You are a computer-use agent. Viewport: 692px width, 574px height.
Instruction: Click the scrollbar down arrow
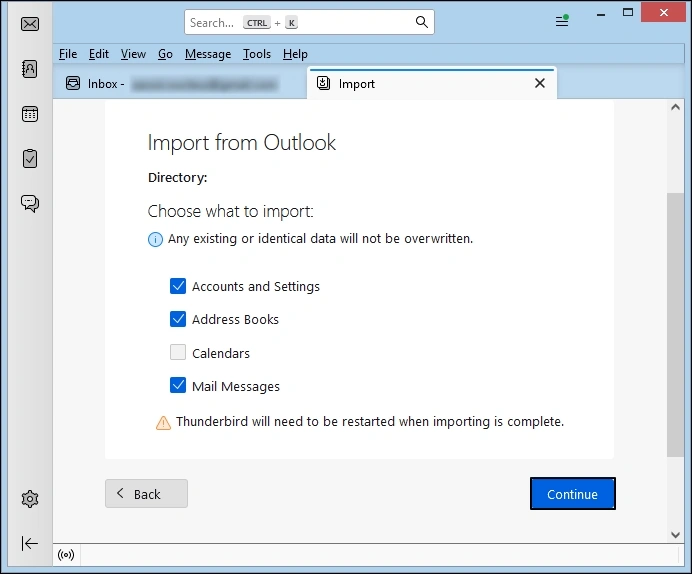[675, 535]
